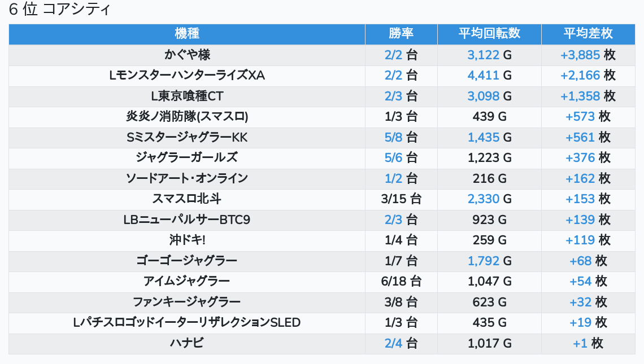Select アイムジャグラー machine name
644x364 pixels.
[187, 282]
